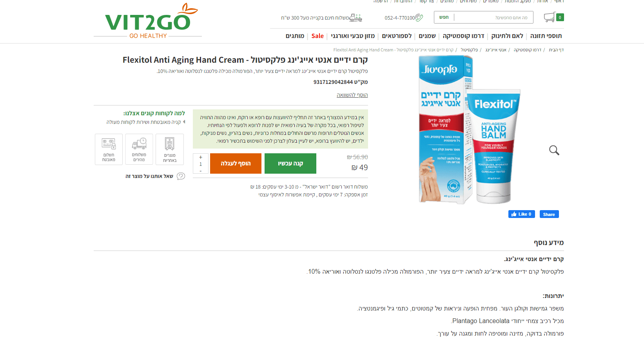This screenshot has width=644, height=345.
Task: Increase quantity with the plus stepper
Action: 201,157
